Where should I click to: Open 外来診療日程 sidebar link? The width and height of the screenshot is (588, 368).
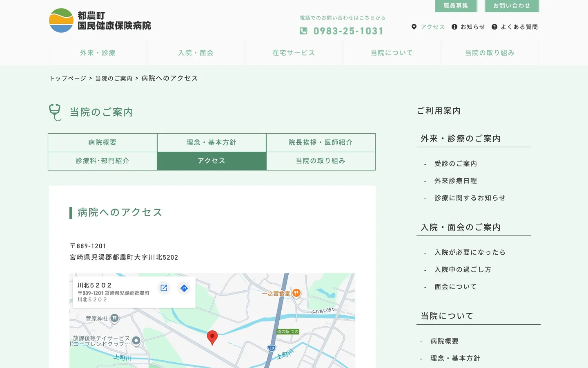[x=456, y=181]
